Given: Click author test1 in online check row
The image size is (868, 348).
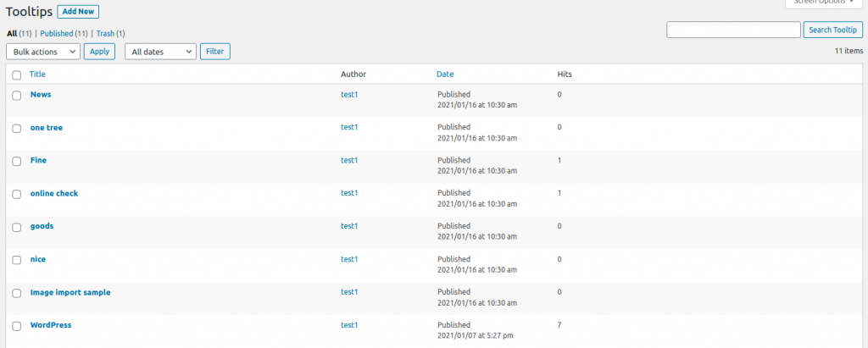Looking at the screenshot, I should pos(349,193).
